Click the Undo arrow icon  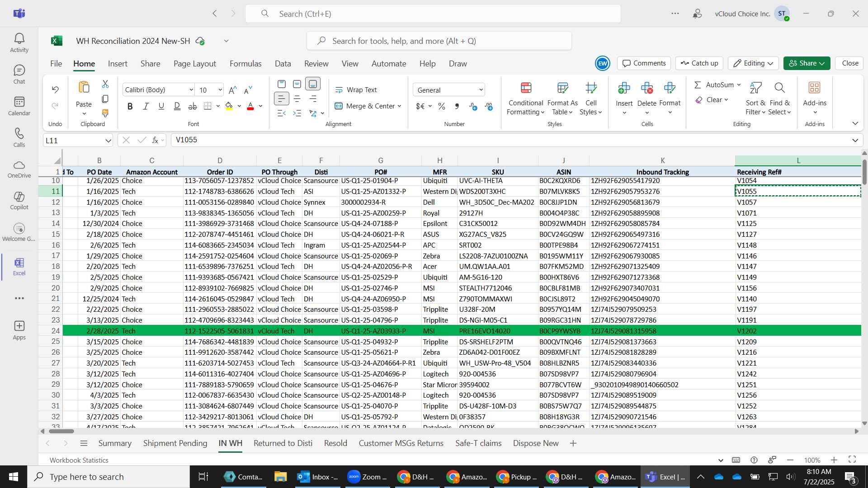pyautogui.click(x=55, y=89)
